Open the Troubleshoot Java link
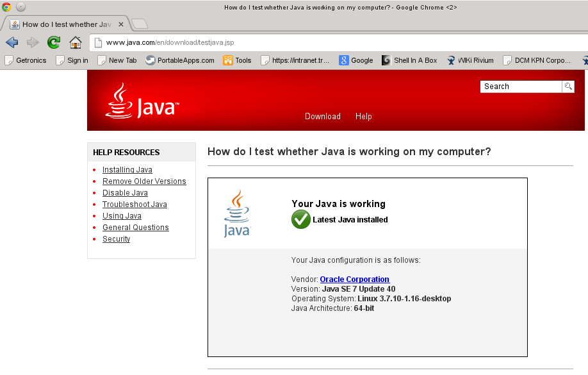 135,204
